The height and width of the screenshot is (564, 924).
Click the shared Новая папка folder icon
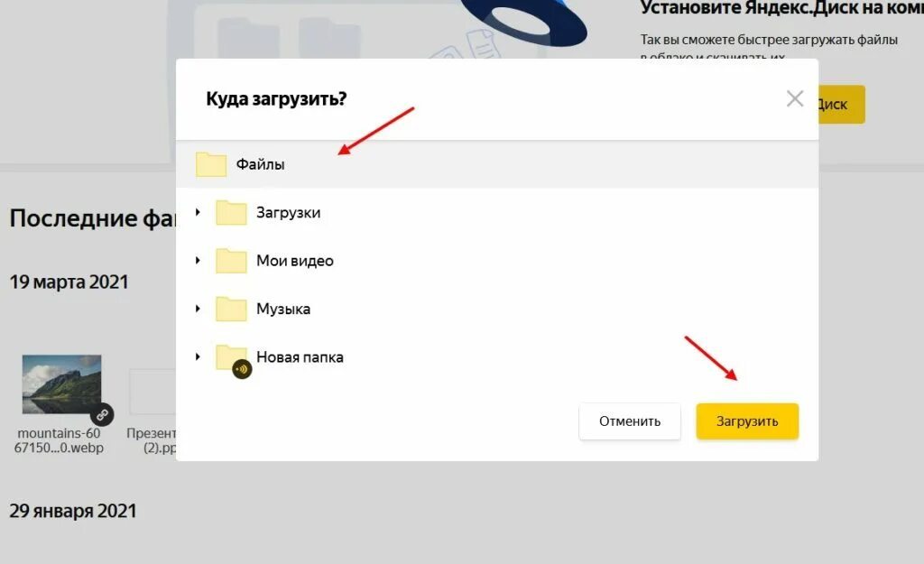233,359
